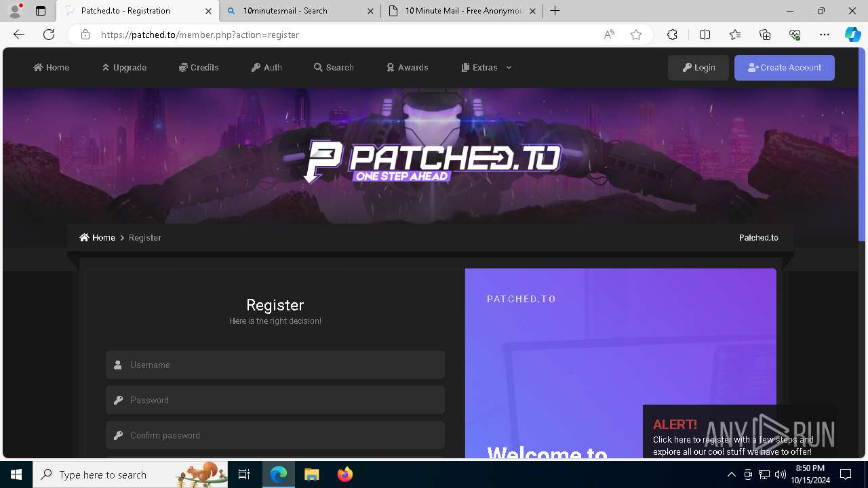Expand the Extras dropdown menu

486,67
